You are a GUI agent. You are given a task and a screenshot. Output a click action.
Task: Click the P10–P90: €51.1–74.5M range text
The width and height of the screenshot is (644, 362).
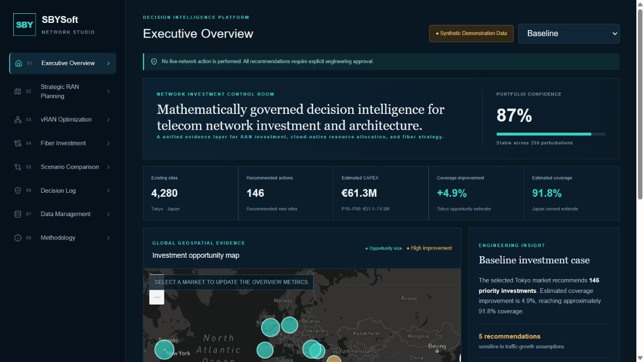tap(366, 209)
